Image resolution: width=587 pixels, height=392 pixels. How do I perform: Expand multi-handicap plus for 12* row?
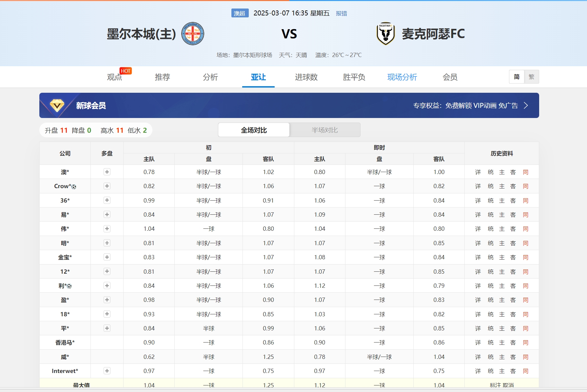click(x=107, y=271)
